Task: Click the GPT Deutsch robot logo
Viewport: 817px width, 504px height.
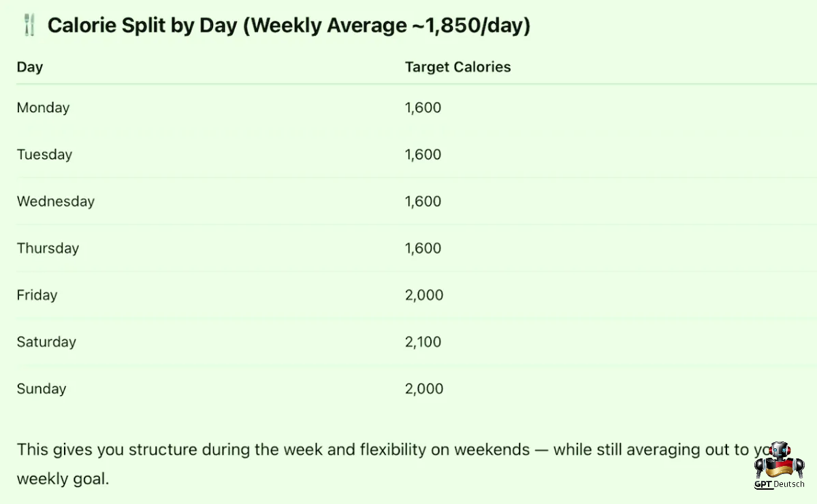Action: tap(780, 460)
